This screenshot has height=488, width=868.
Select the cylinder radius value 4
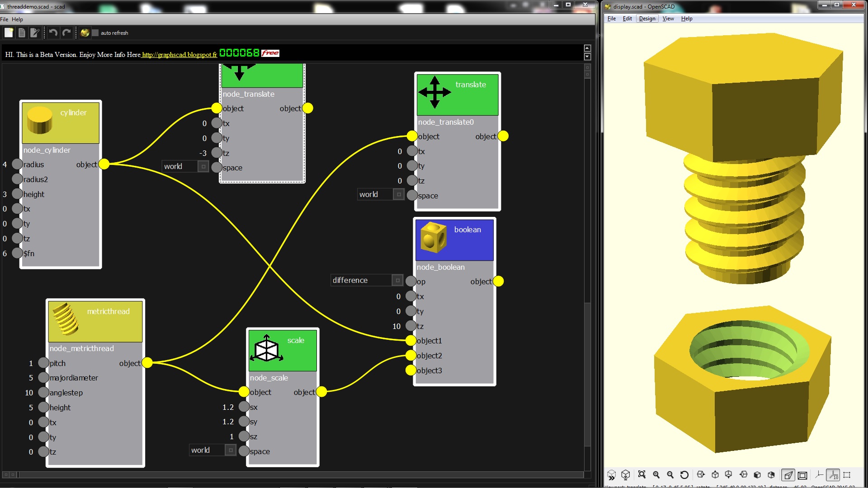pos(5,164)
